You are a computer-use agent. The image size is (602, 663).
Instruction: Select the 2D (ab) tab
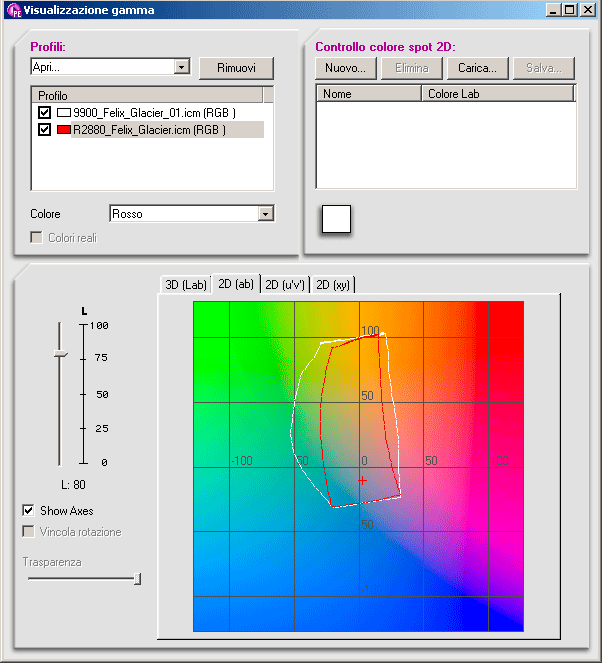[236, 284]
